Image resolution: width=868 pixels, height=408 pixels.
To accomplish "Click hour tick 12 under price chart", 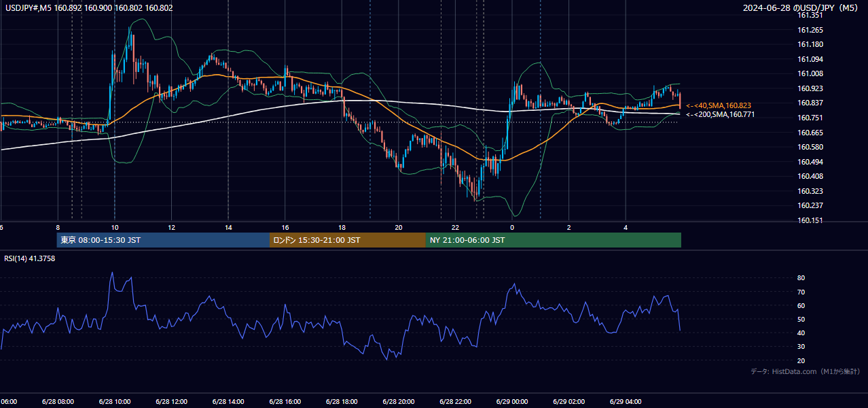I will tap(172, 227).
